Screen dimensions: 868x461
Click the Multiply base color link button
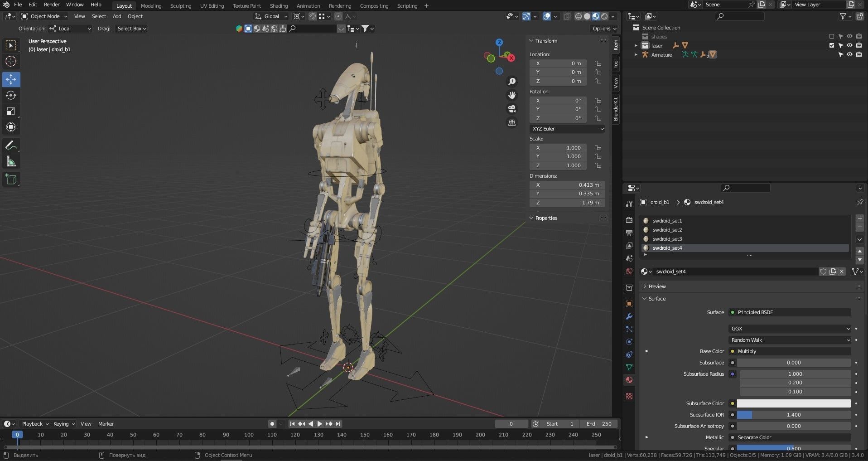click(791, 351)
